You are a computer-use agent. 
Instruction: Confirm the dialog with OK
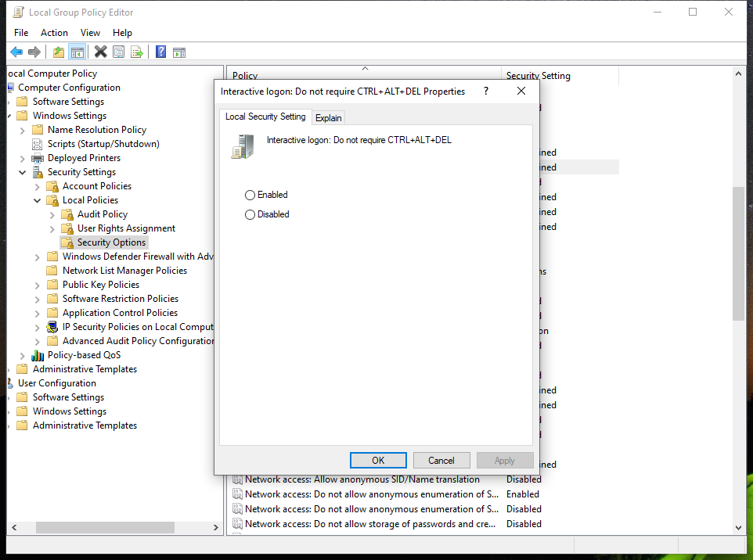pos(378,460)
